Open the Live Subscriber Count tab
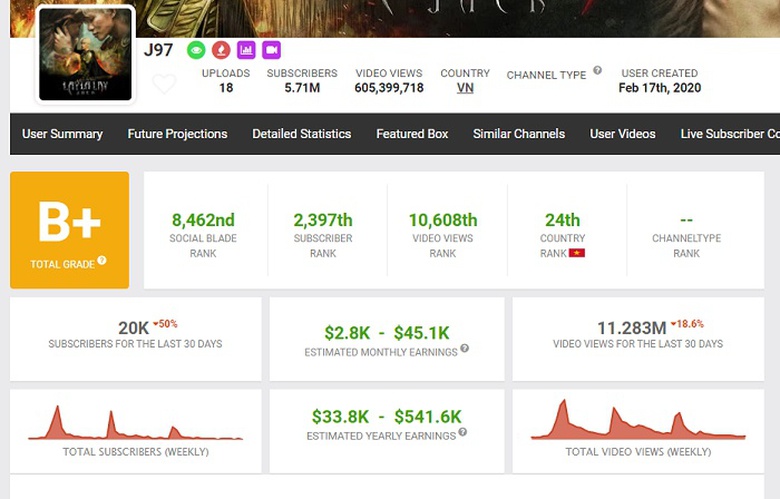780x499 pixels. coord(729,134)
